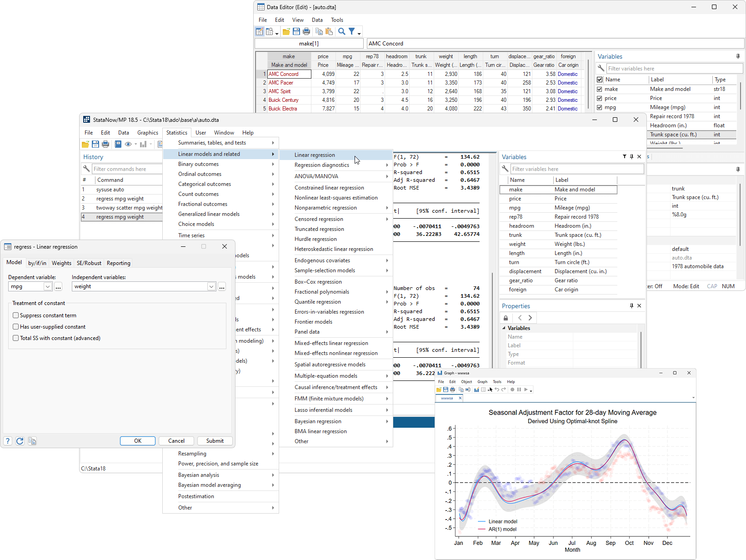Open graph tab list dropdown arrow
Screen dimensions: 746x560
pyautogui.click(x=693, y=398)
